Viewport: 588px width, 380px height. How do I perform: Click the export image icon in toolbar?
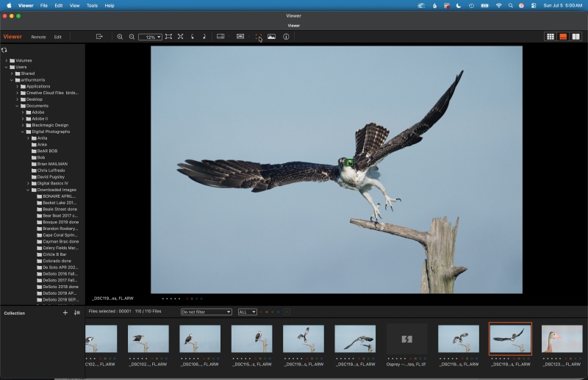click(x=99, y=37)
